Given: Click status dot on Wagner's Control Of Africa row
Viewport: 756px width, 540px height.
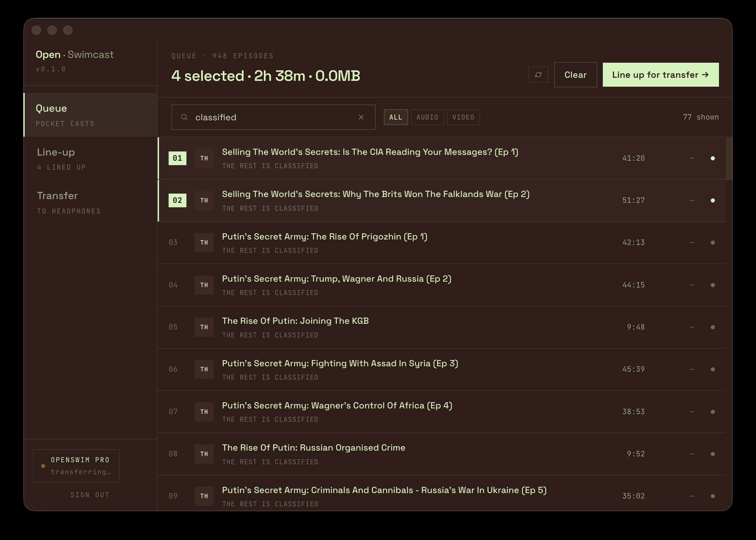Looking at the screenshot, I should point(713,412).
